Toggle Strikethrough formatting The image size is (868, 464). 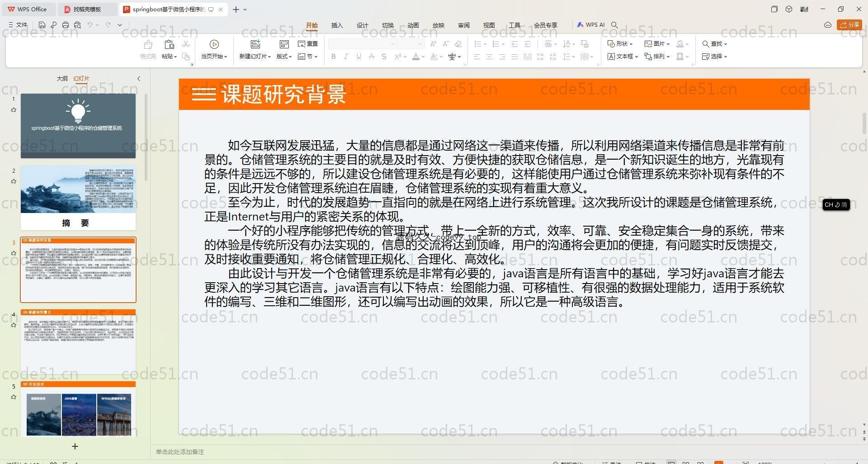click(371, 57)
